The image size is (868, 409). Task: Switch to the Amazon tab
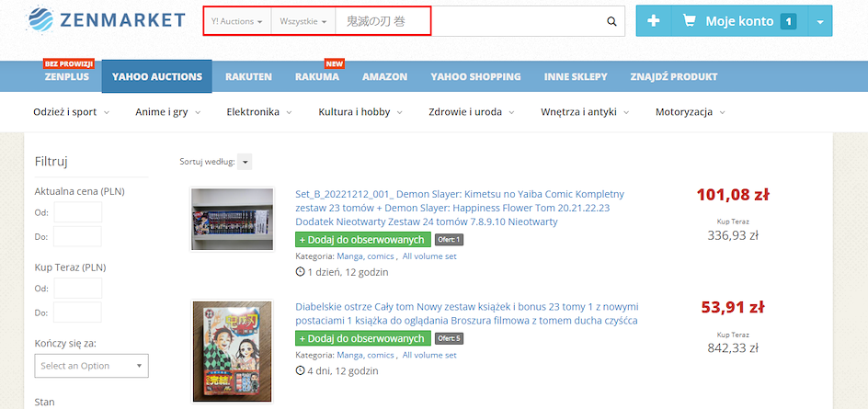click(x=384, y=77)
